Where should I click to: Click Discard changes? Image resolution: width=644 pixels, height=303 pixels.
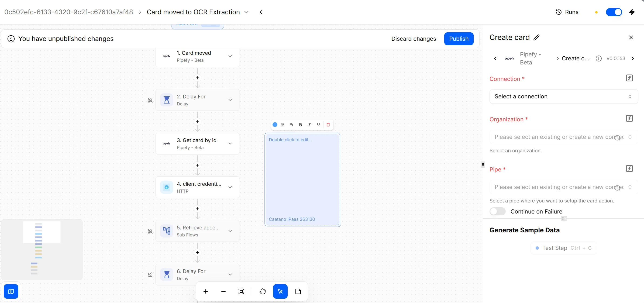click(x=414, y=39)
